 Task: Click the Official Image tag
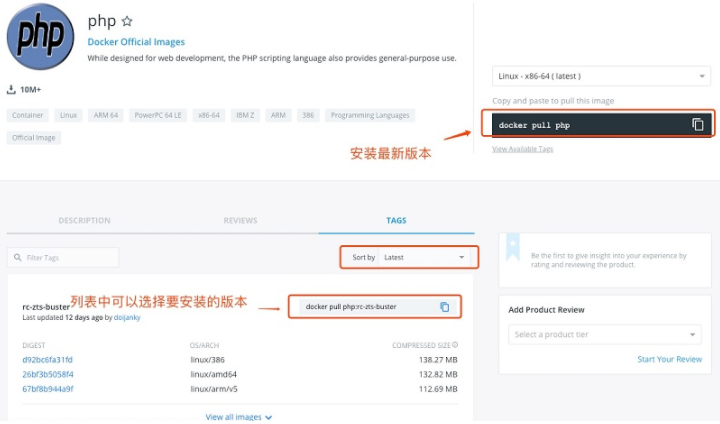(x=34, y=137)
